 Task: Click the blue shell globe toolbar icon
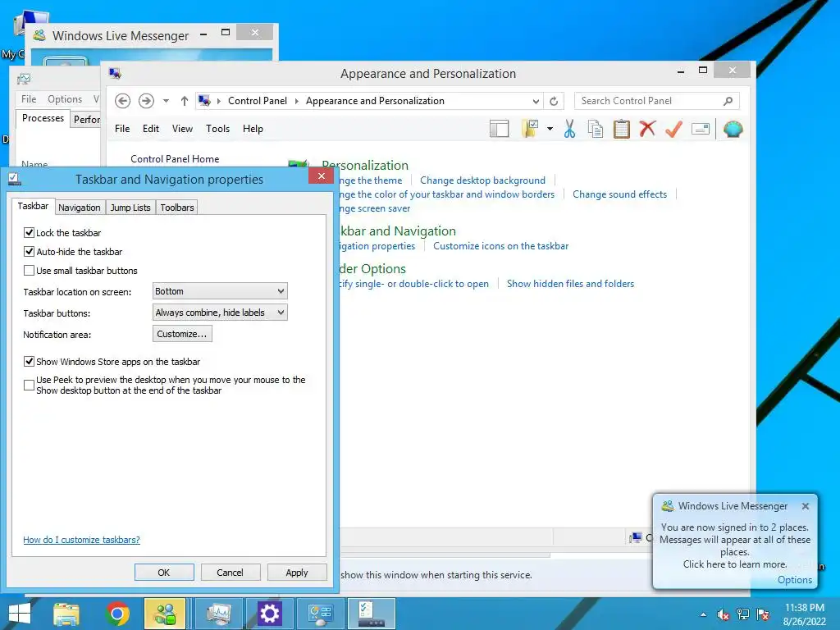coord(733,129)
